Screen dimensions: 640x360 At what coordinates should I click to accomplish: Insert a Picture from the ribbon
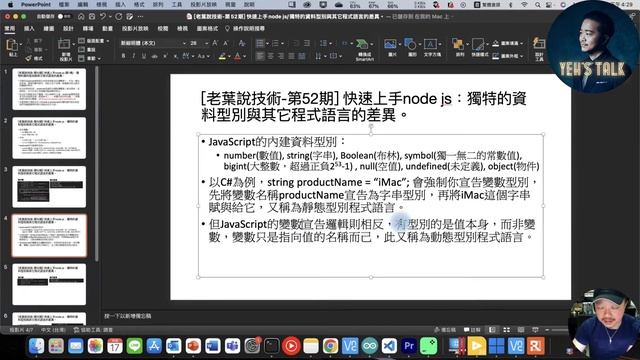(x=390, y=44)
